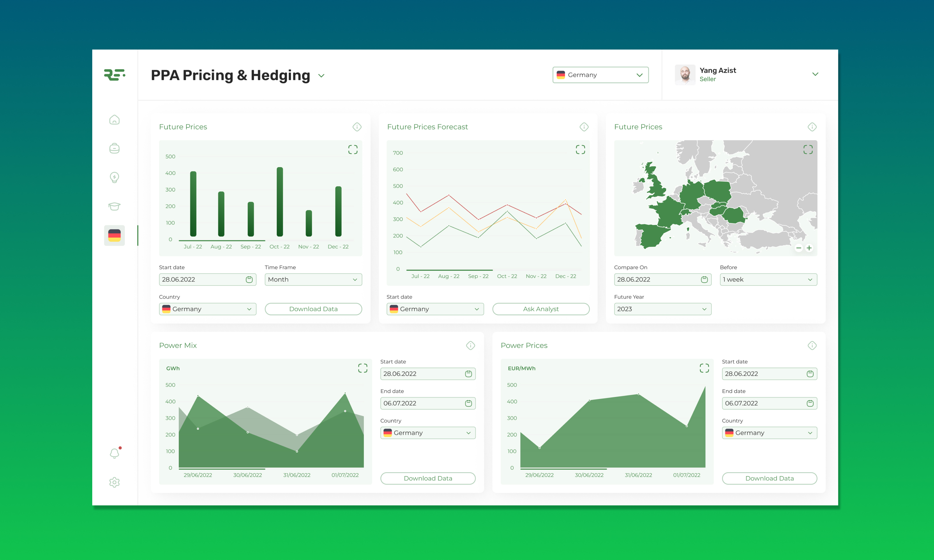The height and width of the screenshot is (560, 934).
Task: Expand the Power Prices EUR/MWh chart fullscreen
Action: (x=704, y=368)
